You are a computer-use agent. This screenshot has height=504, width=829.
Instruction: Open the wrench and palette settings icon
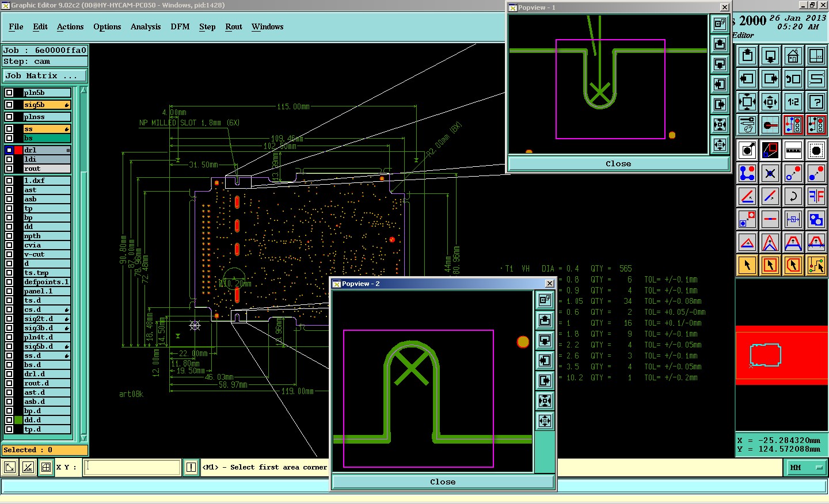[x=747, y=125]
